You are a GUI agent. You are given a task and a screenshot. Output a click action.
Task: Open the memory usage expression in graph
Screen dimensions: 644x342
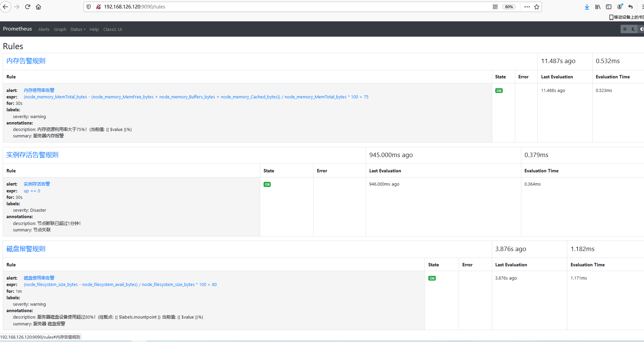point(196,97)
